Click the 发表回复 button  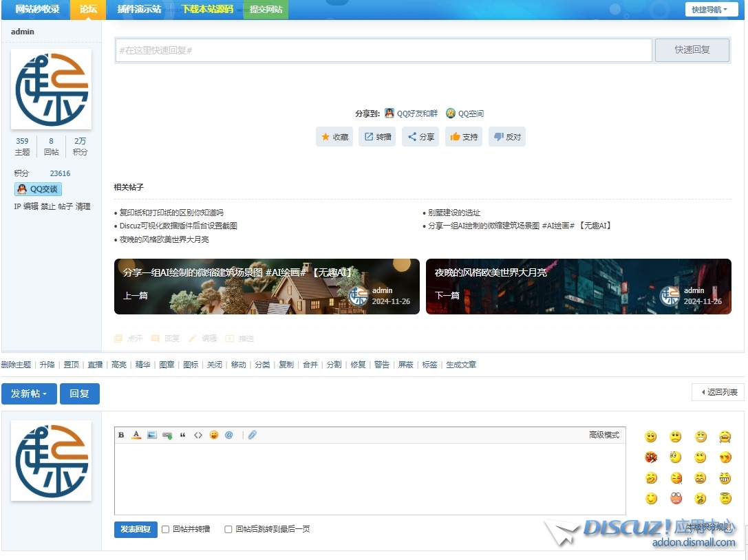pos(136,529)
